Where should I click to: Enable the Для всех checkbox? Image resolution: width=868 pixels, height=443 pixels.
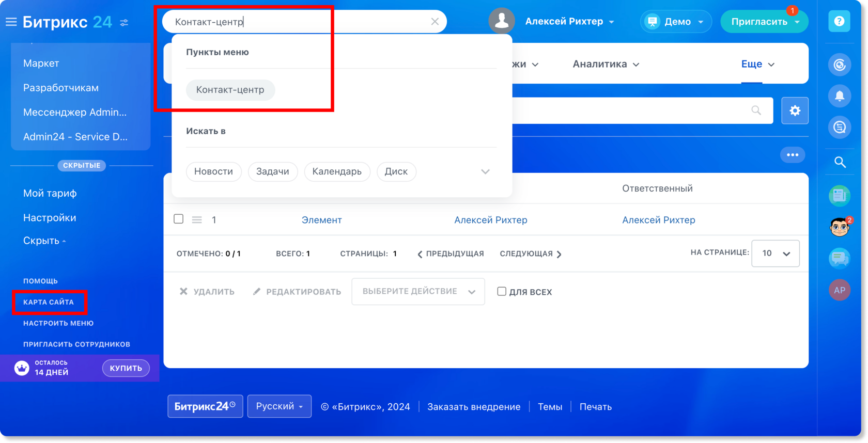tap(501, 291)
